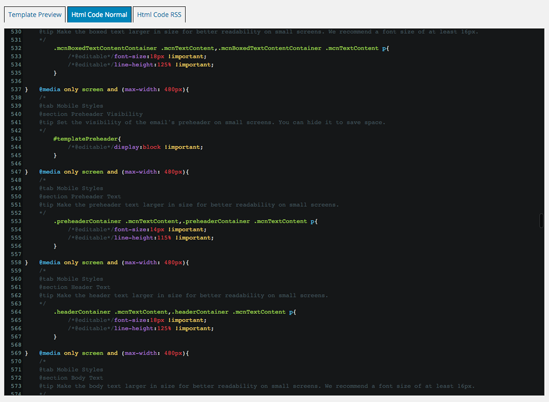Viewport: 549px width, 402px height.
Task: Collapse the fold marker on line 537
Action: pos(26,90)
